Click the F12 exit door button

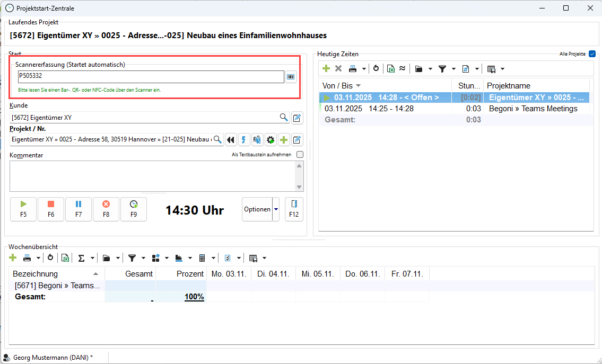tap(294, 209)
